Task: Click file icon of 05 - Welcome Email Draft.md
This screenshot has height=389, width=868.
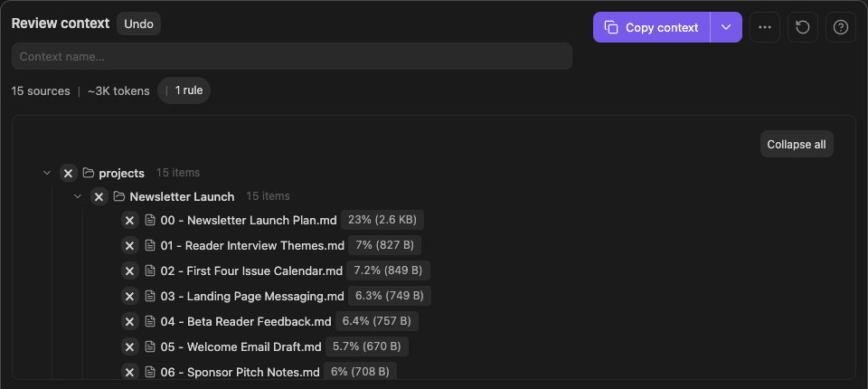Action: [x=149, y=346]
